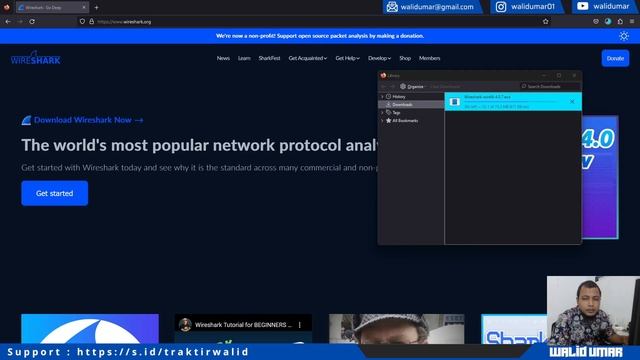Click the YouTube channel avatar on video
The image size is (640, 360).
pyautogui.click(x=185, y=325)
